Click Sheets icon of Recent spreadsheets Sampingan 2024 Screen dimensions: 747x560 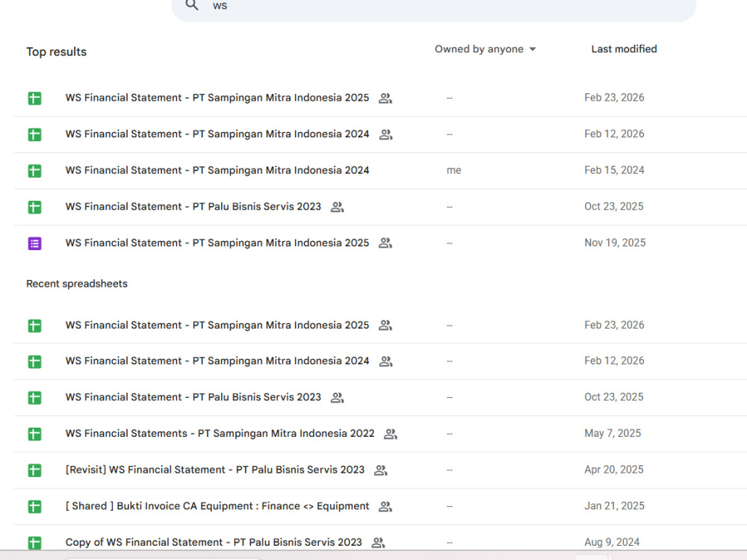34,361
